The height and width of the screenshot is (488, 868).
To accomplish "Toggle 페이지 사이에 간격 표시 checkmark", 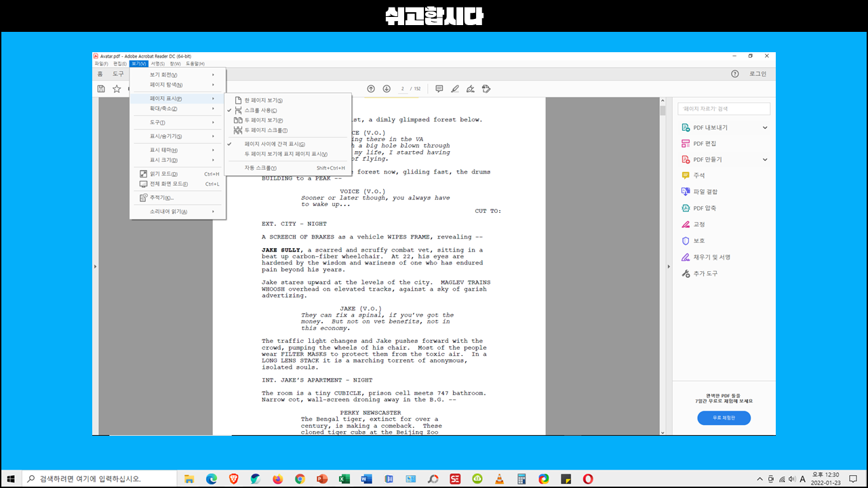I will (288, 144).
